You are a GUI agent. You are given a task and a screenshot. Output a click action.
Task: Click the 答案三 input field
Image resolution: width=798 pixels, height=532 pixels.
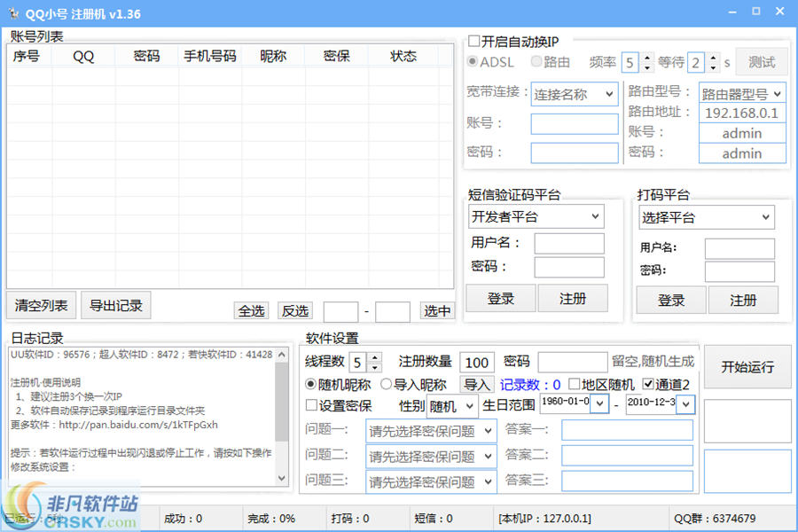[x=627, y=481]
